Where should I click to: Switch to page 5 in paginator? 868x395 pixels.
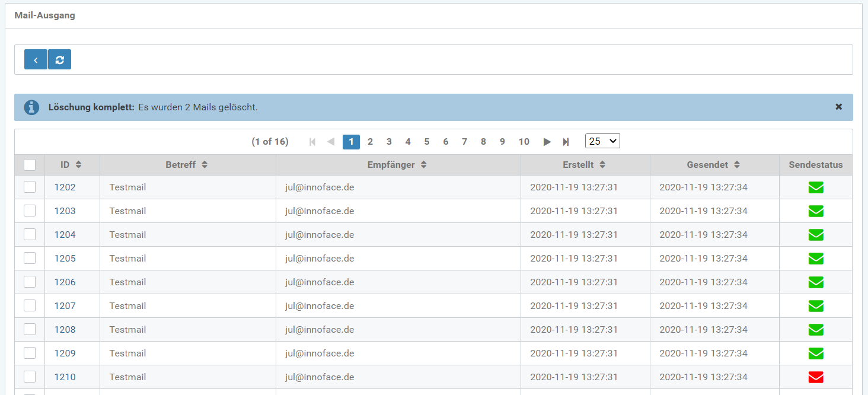point(427,142)
